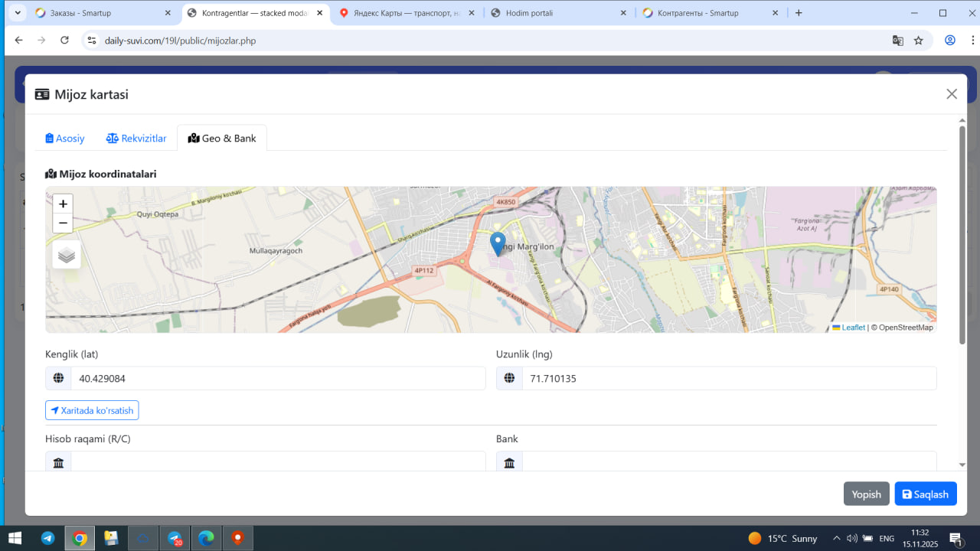Open a new browser tab
980x551 pixels.
click(799, 13)
